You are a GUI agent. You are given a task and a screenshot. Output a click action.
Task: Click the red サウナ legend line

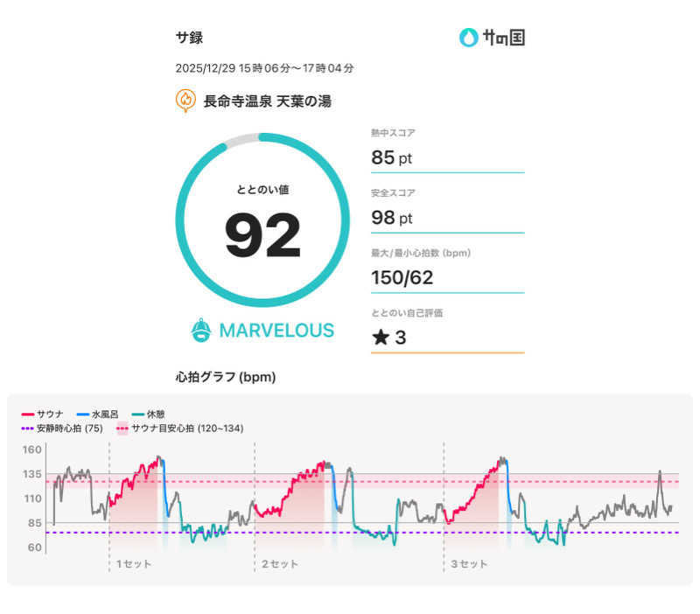coord(28,414)
